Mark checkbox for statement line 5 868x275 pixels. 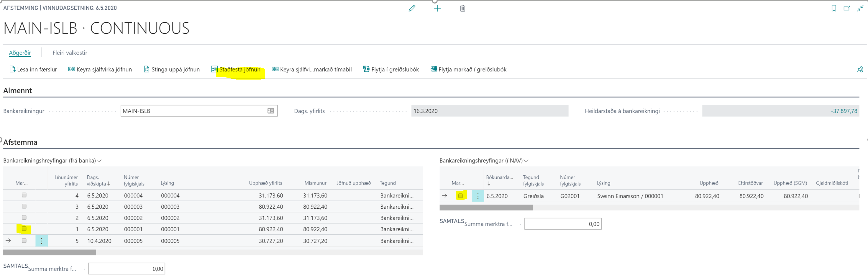[x=24, y=241]
